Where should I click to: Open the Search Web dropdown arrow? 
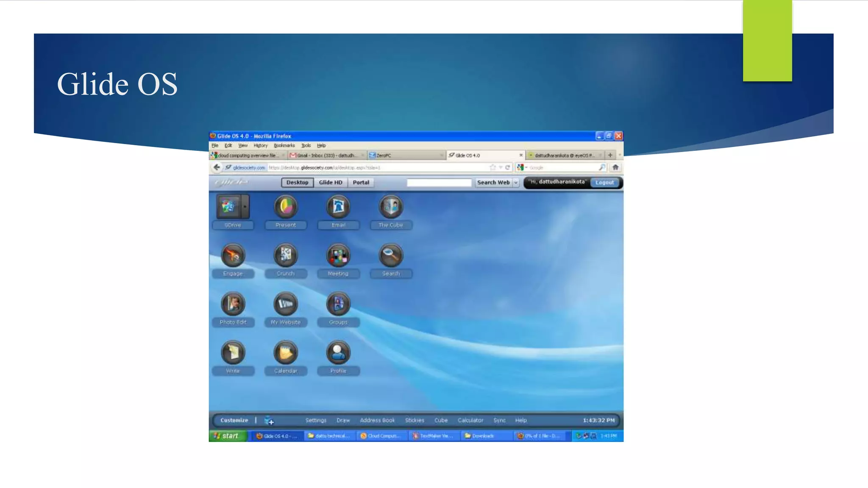pos(516,183)
